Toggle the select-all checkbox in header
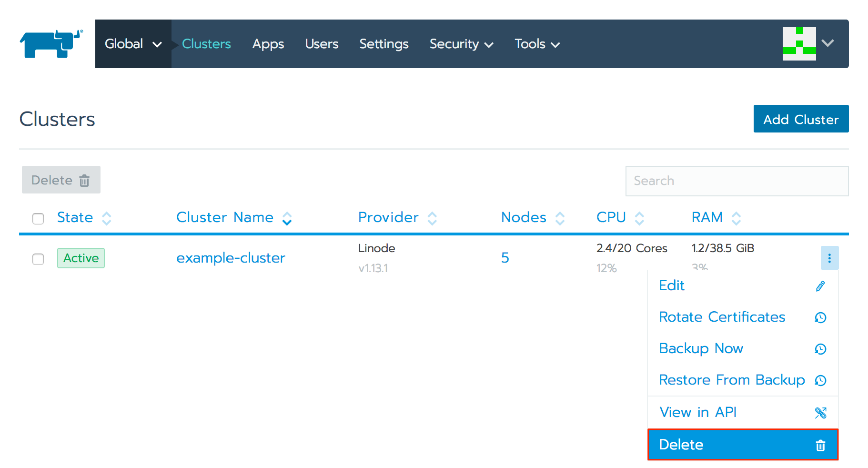 38,218
